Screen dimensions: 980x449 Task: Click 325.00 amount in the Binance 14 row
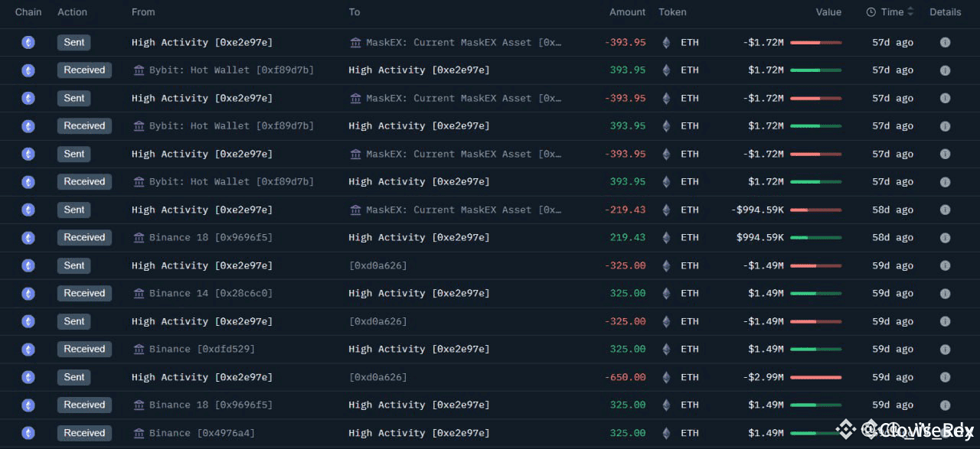point(628,293)
